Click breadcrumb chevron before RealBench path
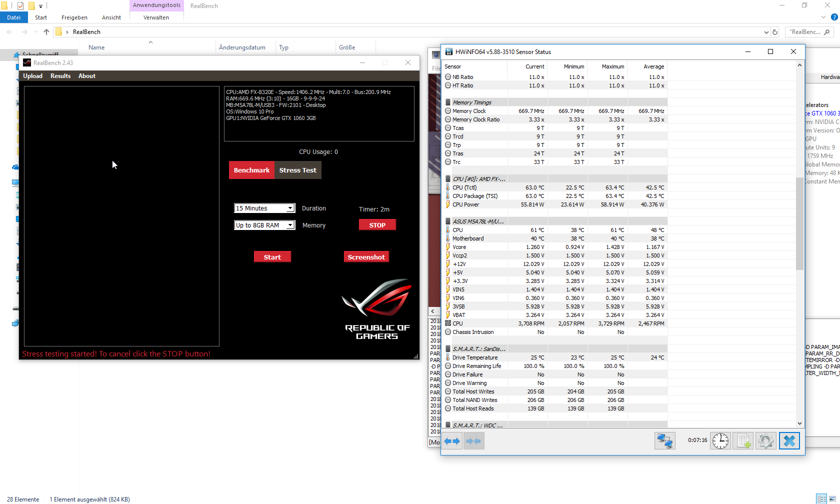The height and width of the screenshot is (504, 840). (x=67, y=32)
